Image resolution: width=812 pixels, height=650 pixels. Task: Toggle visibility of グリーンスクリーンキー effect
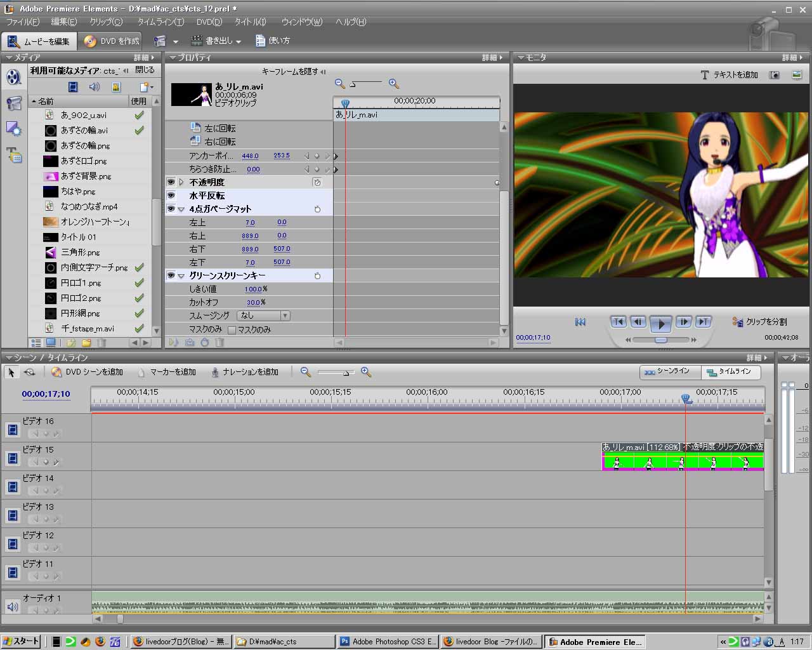[x=171, y=275]
